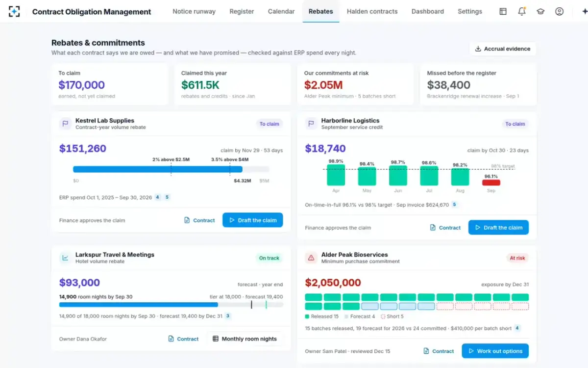This screenshot has width=588, height=368.
Task: Click the To claim badge on Harborline card
Action: (515, 124)
